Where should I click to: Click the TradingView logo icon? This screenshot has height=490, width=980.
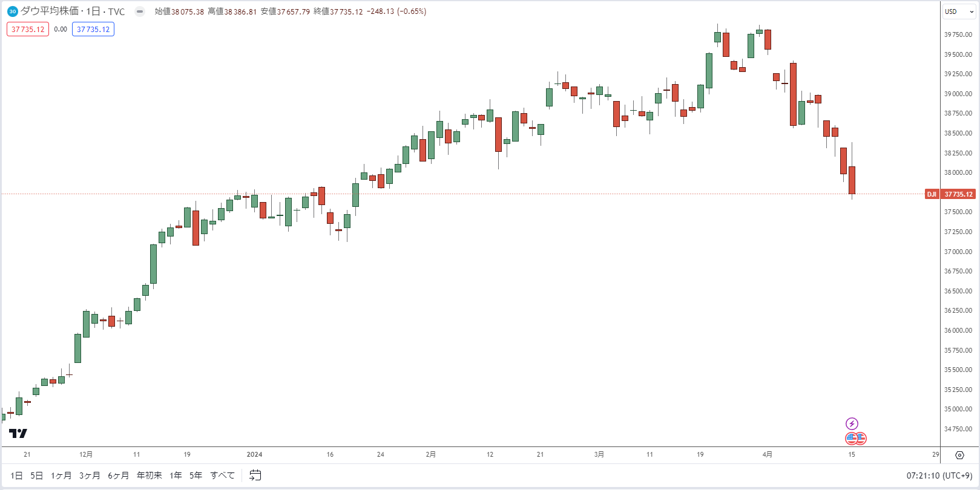18,433
